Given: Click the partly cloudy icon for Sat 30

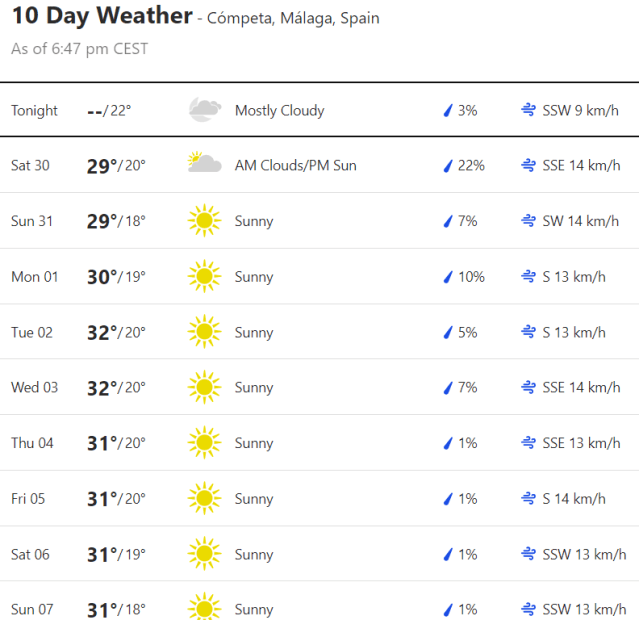Looking at the screenshot, I should [x=204, y=165].
